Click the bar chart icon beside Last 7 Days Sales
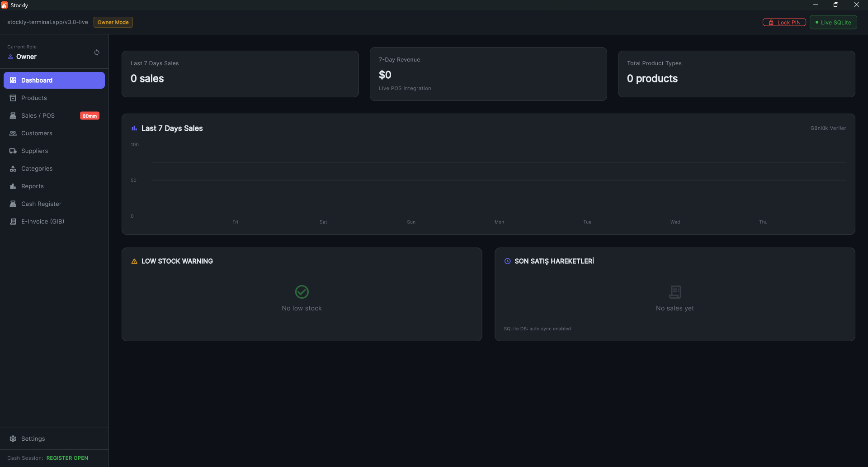 [x=134, y=129]
